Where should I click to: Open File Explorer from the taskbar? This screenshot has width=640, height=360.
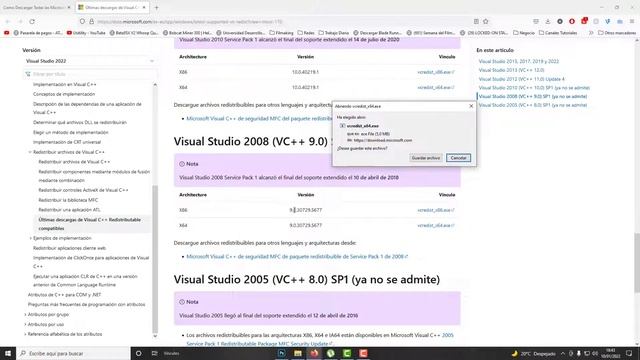(298, 353)
